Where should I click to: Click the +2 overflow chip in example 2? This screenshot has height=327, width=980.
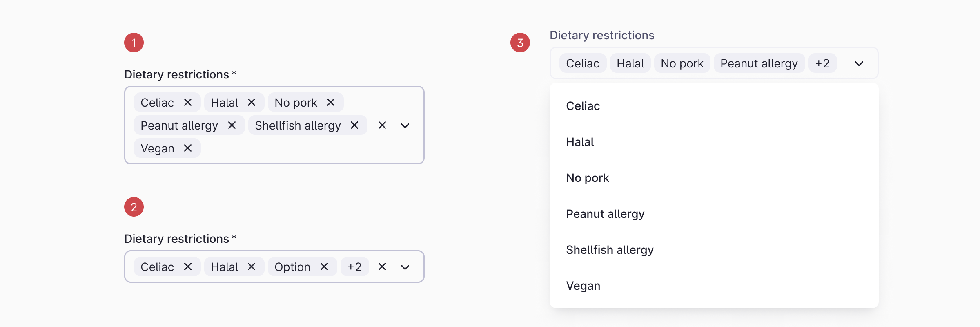pyautogui.click(x=354, y=267)
